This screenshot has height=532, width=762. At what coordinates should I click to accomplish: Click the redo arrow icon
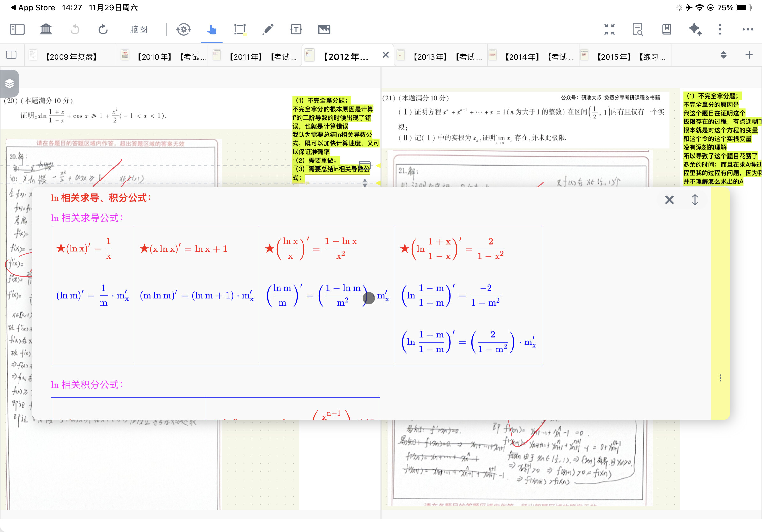(103, 29)
